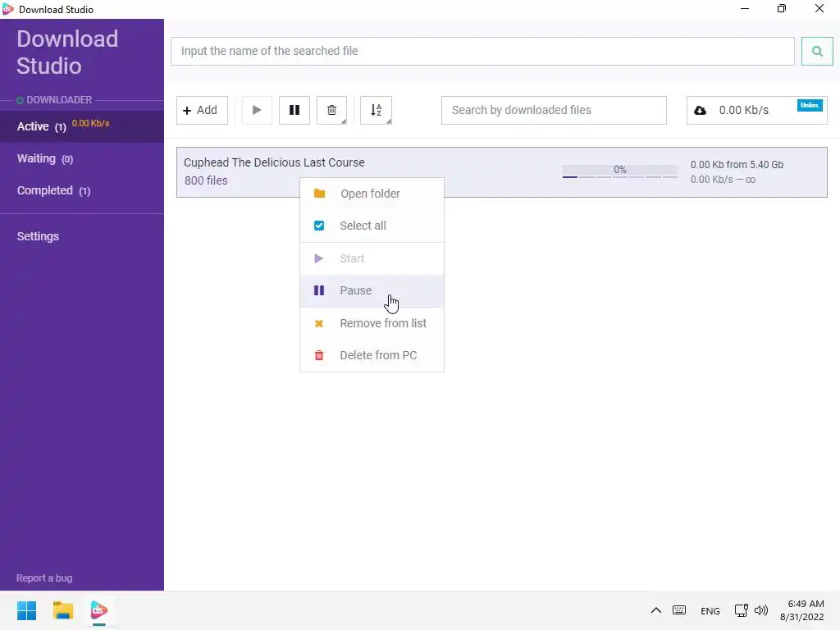Image resolution: width=840 pixels, height=630 pixels.
Task: Open Settings in the sidebar
Action: [x=38, y=236]
